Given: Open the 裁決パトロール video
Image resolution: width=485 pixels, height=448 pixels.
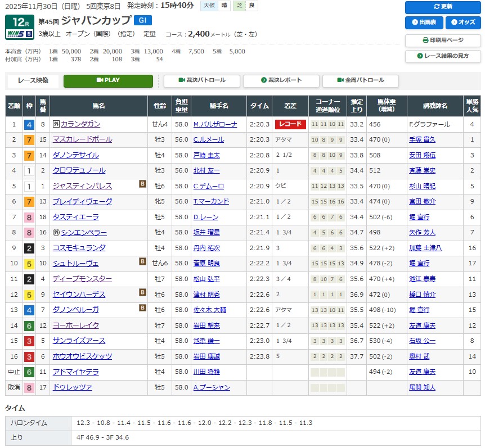Looking at the screenshot, I should (x=202, y=80).
